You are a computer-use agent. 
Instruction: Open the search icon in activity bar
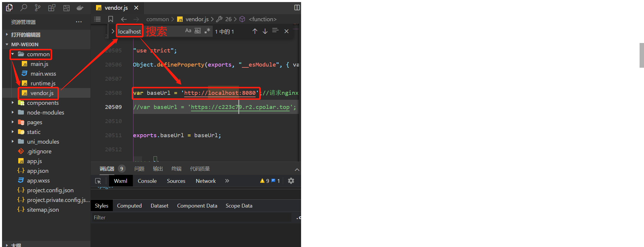(x=24, y=8)
